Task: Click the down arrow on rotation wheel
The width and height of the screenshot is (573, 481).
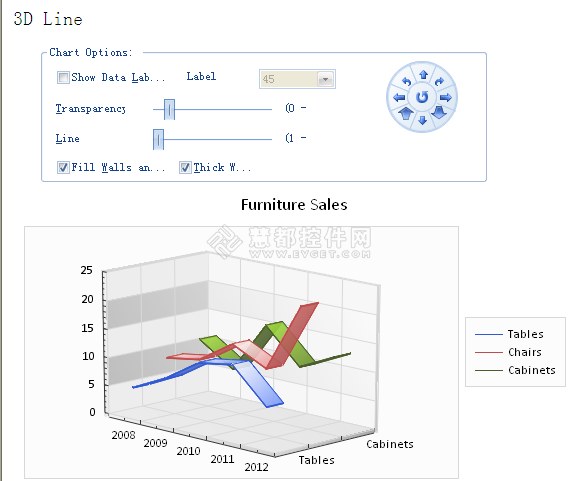Action: pos(423,120)
